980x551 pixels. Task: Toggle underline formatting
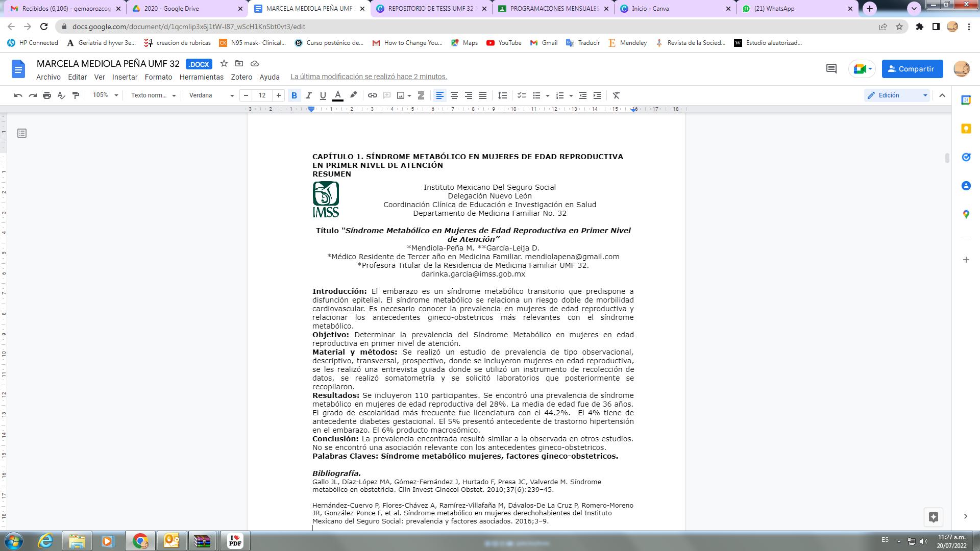[x=323, y=95]
